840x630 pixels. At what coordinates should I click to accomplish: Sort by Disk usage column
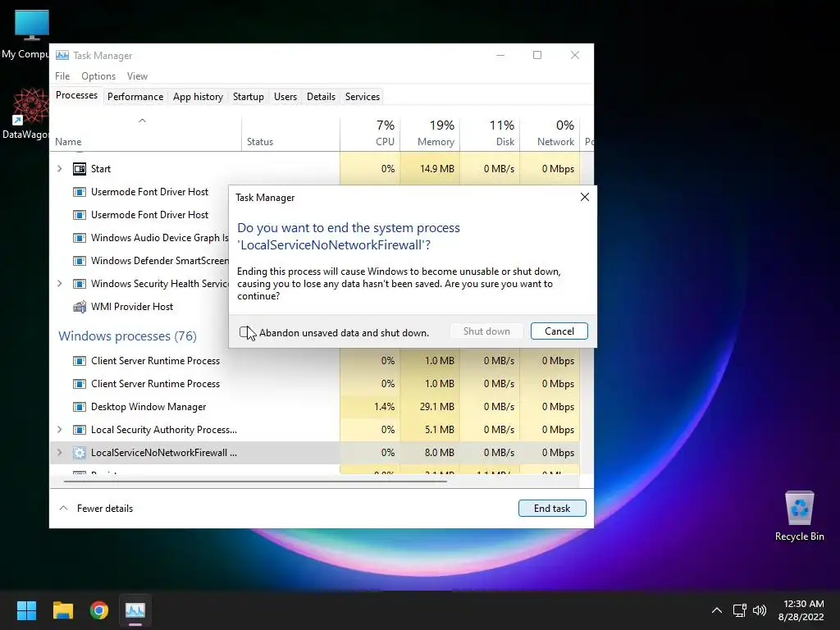coord(490,133)
